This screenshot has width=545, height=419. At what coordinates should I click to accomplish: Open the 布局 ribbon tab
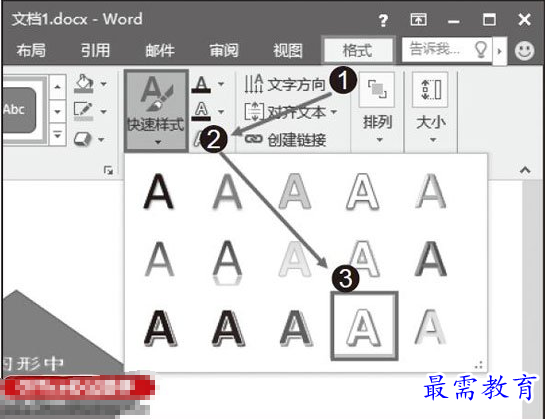[x=31, y=50]
